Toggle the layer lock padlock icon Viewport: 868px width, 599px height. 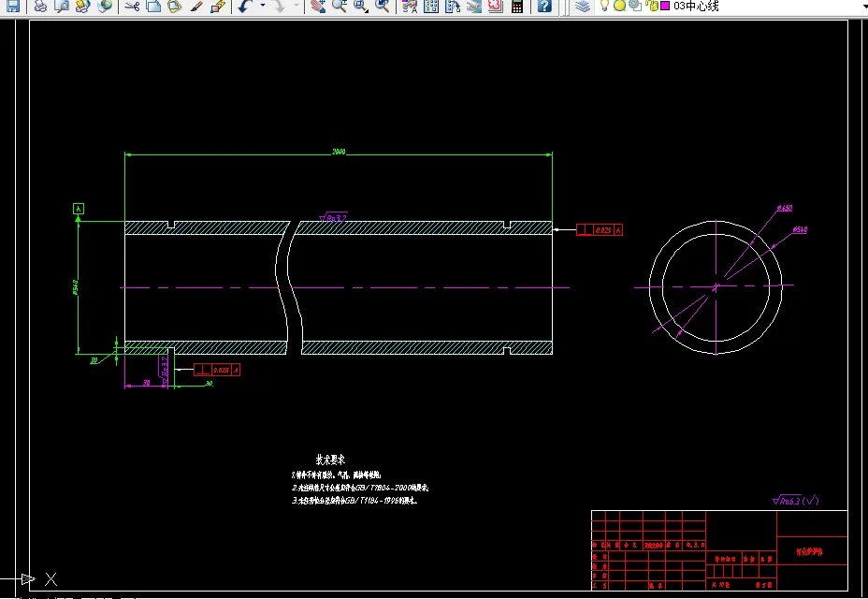652,7
